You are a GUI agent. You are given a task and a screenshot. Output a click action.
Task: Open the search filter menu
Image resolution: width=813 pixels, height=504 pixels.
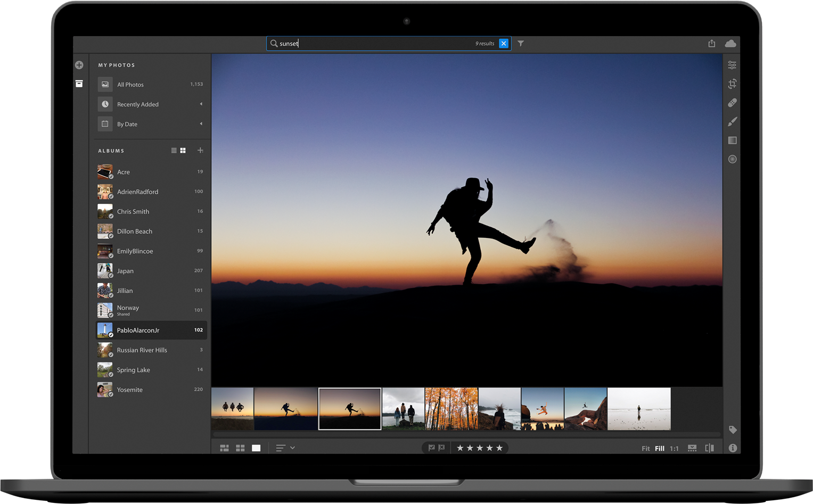pos(520,43)
